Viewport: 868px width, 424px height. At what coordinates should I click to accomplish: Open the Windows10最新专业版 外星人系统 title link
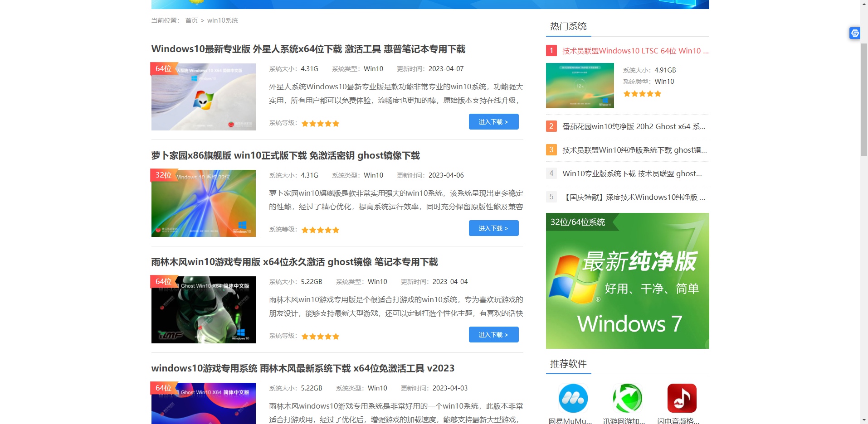pos(308,49)
